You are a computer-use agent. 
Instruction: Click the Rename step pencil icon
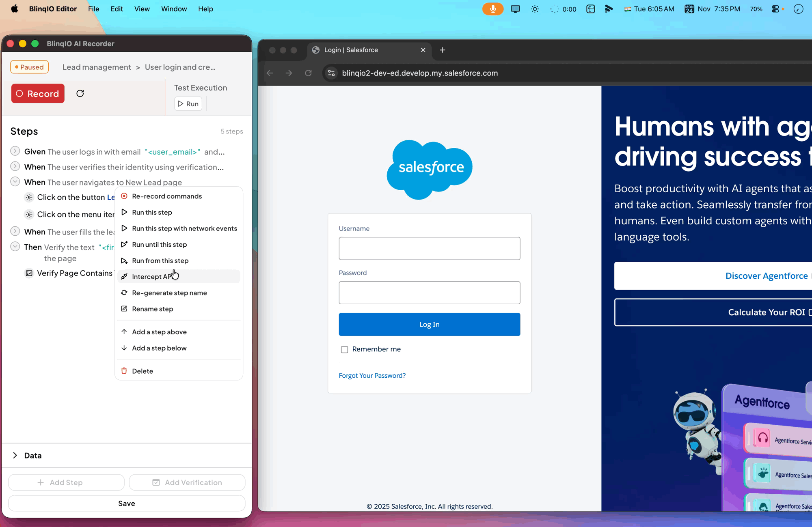[124, 309]
